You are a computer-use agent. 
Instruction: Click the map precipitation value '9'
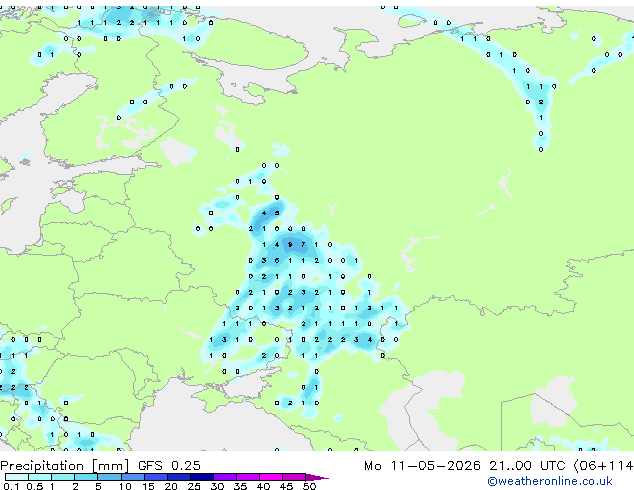[290, 245]
